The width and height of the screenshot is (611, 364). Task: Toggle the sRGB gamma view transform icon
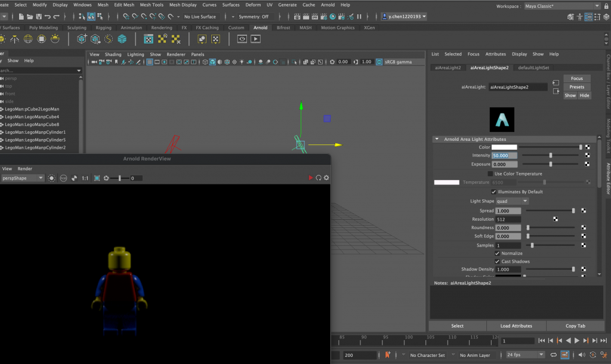[379, 62]
